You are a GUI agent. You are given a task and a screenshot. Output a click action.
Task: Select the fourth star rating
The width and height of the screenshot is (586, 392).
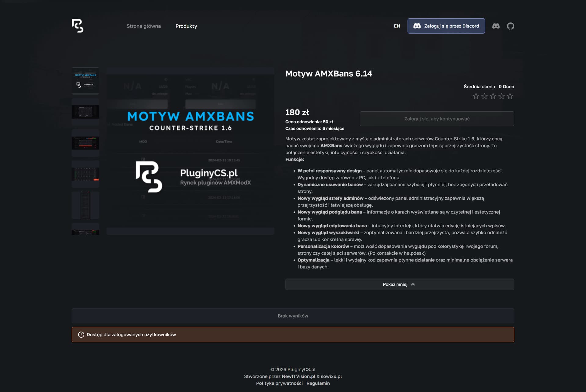click(x=501, y=96)
